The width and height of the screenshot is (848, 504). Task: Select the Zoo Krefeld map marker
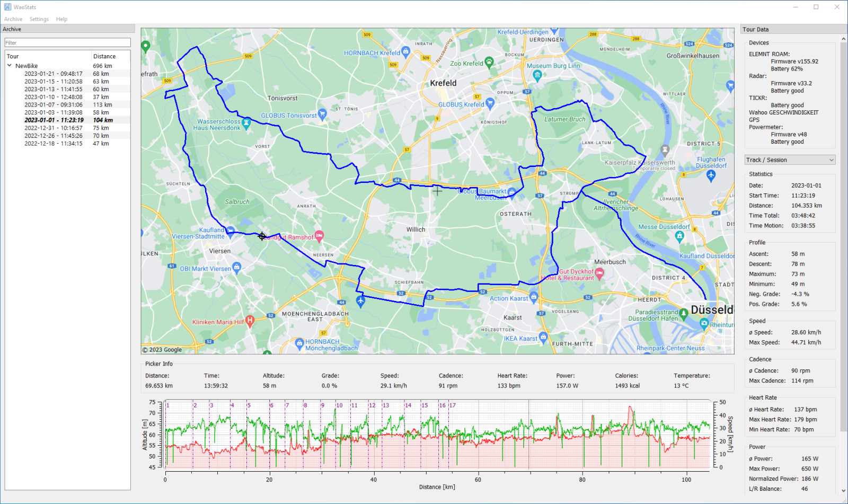(x=489, y=63)
